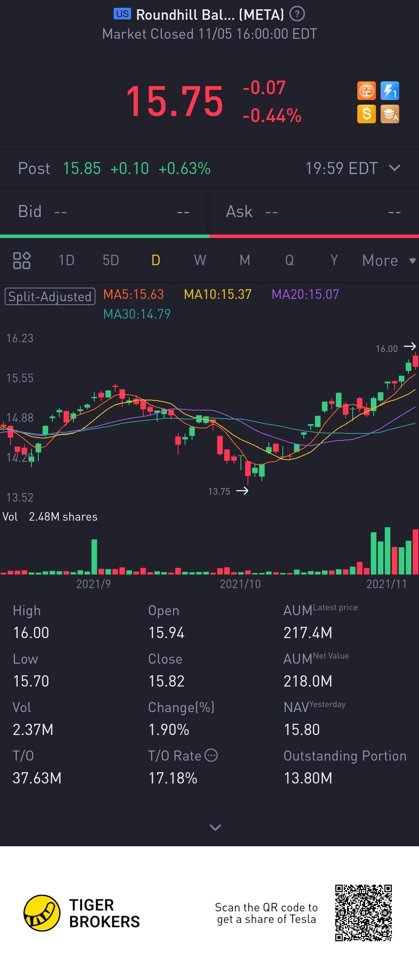Tap the help question mark icon beside META

[297, 14]
